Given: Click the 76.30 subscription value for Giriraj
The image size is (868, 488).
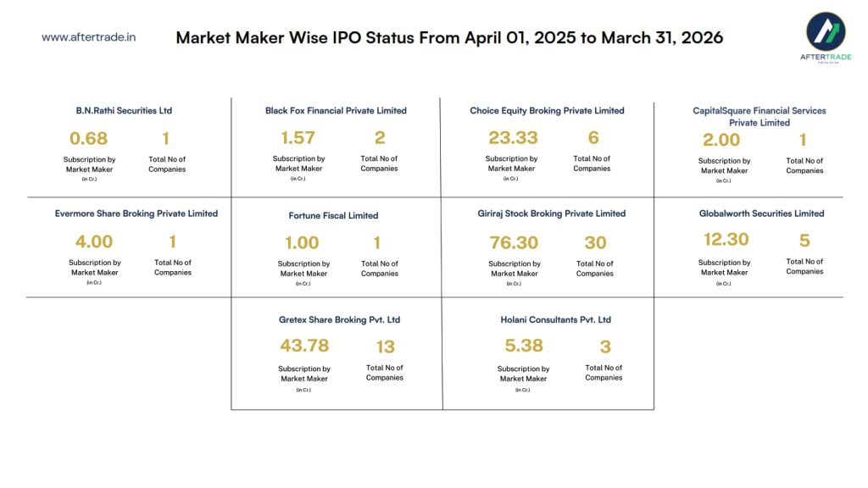Looking at the screenshot, I should (514, 243).
